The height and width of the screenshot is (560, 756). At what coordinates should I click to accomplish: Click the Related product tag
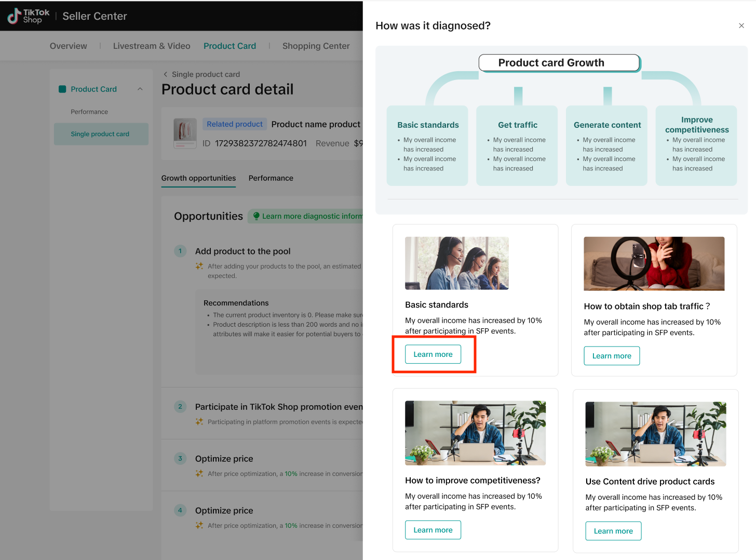coord(235,124)
